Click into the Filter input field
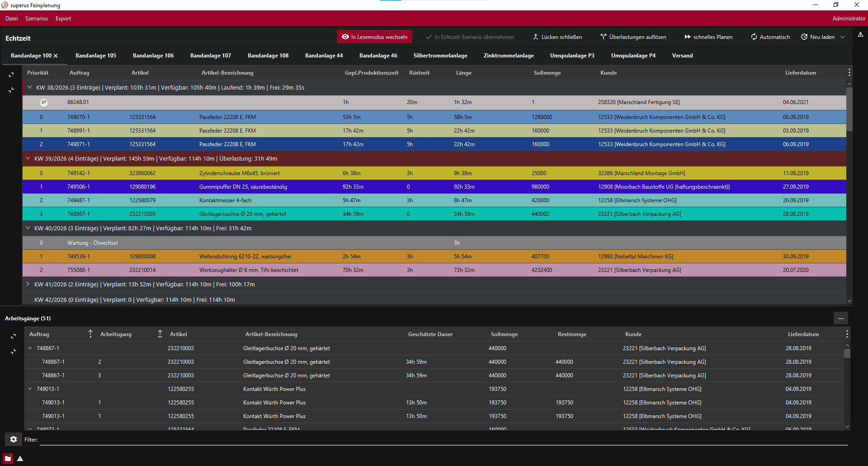The height and width of the screenshot is (466, 868). 444,440
